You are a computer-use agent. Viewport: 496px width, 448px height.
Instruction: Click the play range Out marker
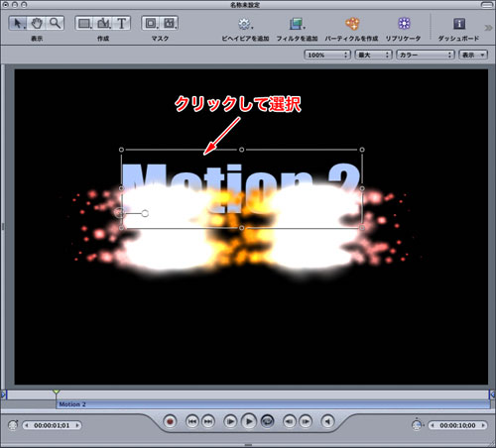492,394
